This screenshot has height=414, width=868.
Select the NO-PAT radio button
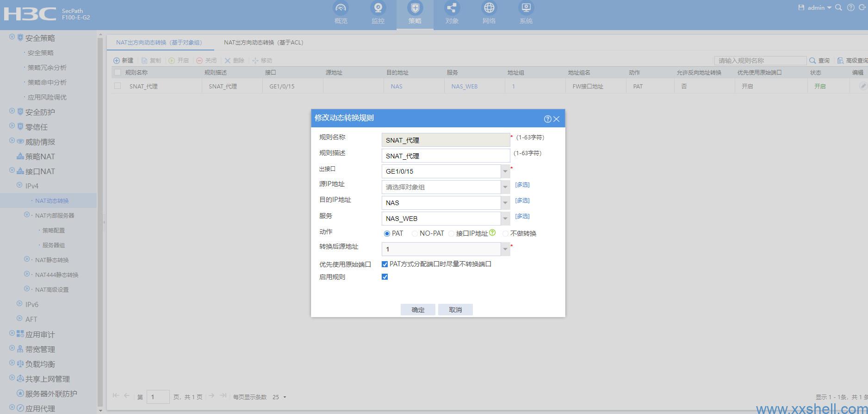[x=415, y=233]
